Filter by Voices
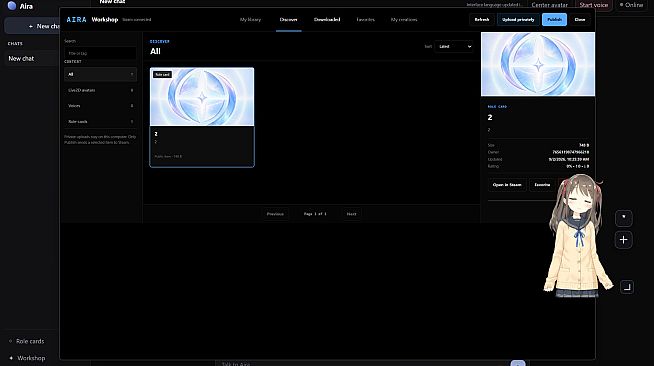Viewport: 654px width, 366px height. tap(100, 106)
